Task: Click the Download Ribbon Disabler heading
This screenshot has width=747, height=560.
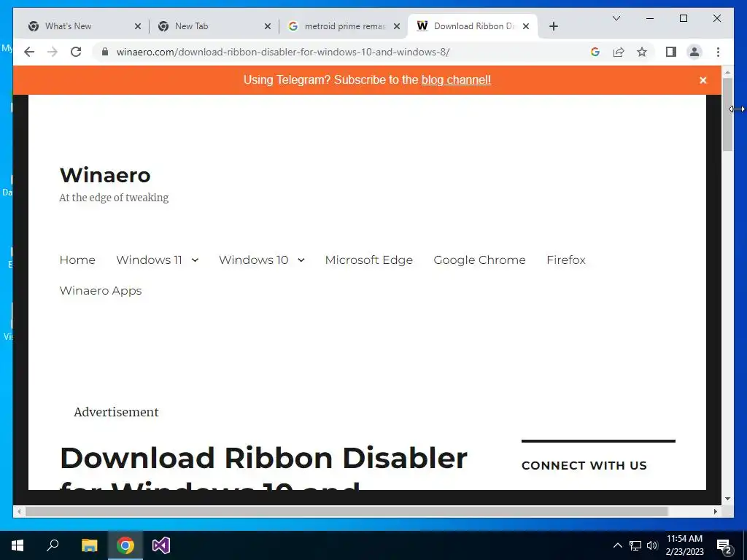Action: 263,467
